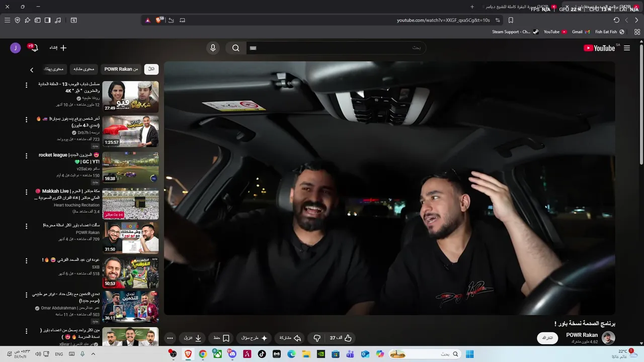Open Steam Support bookmark
The height and width of the screenshot is (362, 644).
point(515,32)
